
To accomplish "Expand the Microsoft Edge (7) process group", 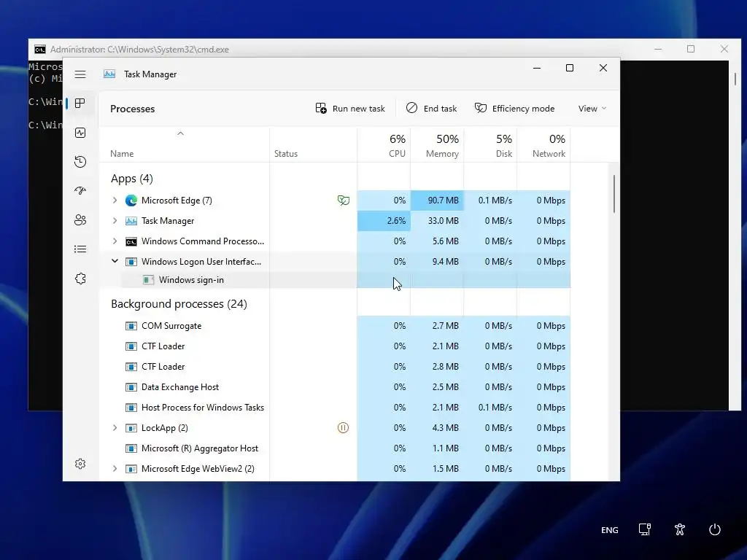I will point(115,201).
